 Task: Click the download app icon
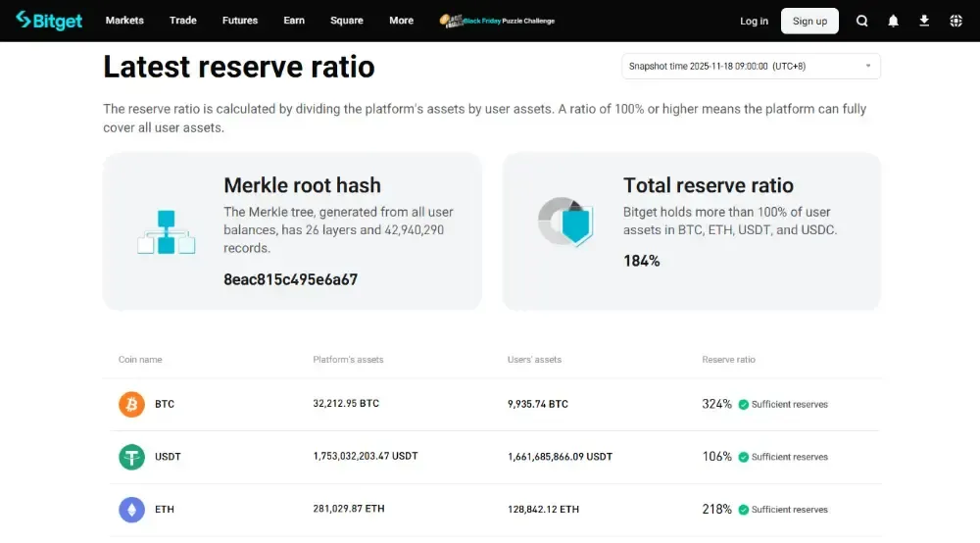[924, 21]
